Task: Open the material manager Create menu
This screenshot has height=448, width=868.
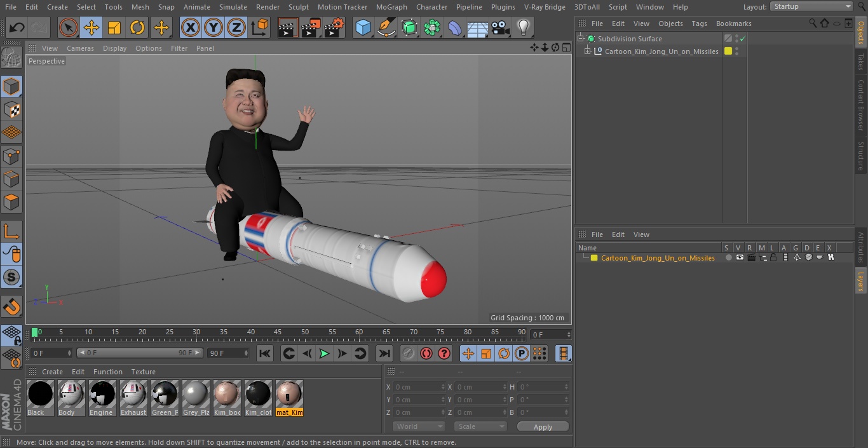Action: [52, 372]
